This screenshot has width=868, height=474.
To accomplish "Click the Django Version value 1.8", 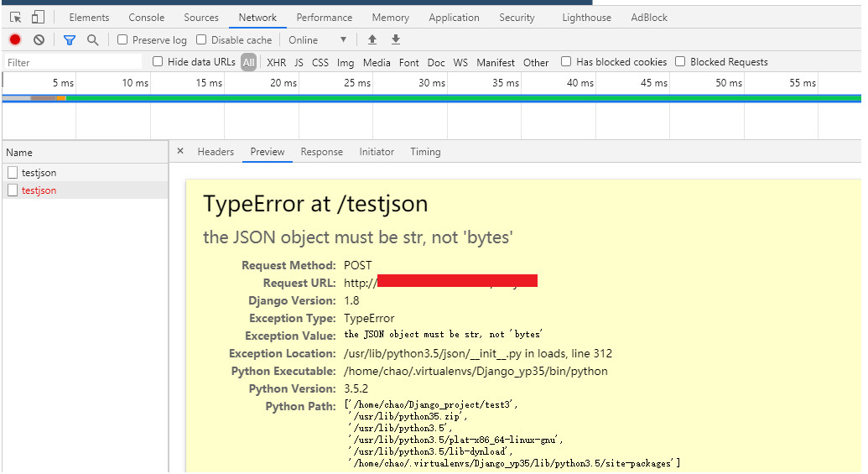I will point(351,300).
